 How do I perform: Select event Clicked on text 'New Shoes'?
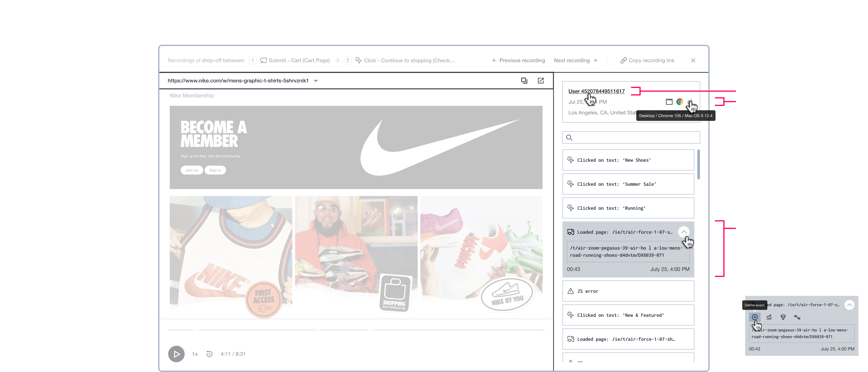pos(628,160)
